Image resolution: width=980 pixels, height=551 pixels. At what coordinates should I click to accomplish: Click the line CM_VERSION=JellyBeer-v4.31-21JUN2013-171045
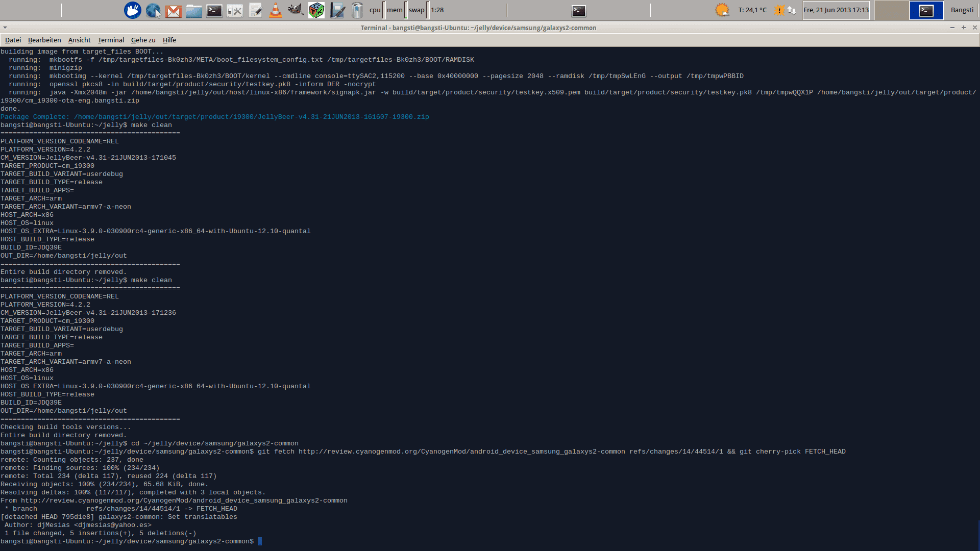(88, 158)
